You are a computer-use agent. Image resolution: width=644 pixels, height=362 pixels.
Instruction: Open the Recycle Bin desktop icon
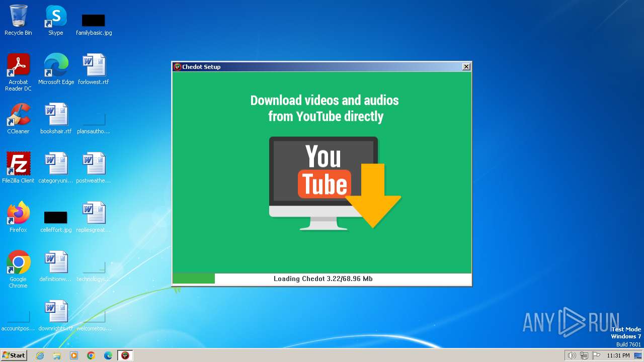18,21
